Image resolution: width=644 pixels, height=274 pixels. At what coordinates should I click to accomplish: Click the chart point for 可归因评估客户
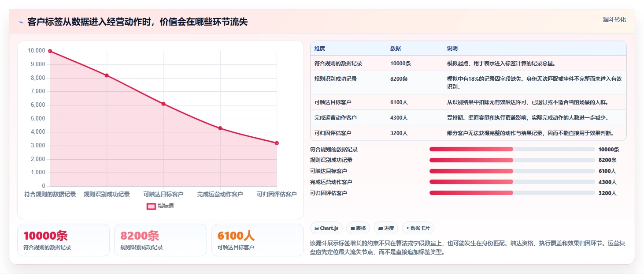tap(277, 143)
